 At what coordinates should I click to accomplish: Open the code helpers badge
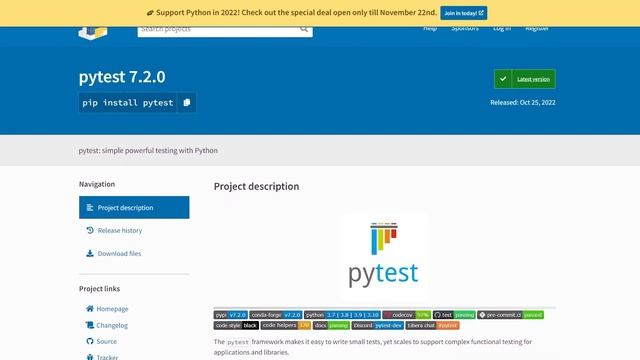pyautogui.click(x=286, y=325)
